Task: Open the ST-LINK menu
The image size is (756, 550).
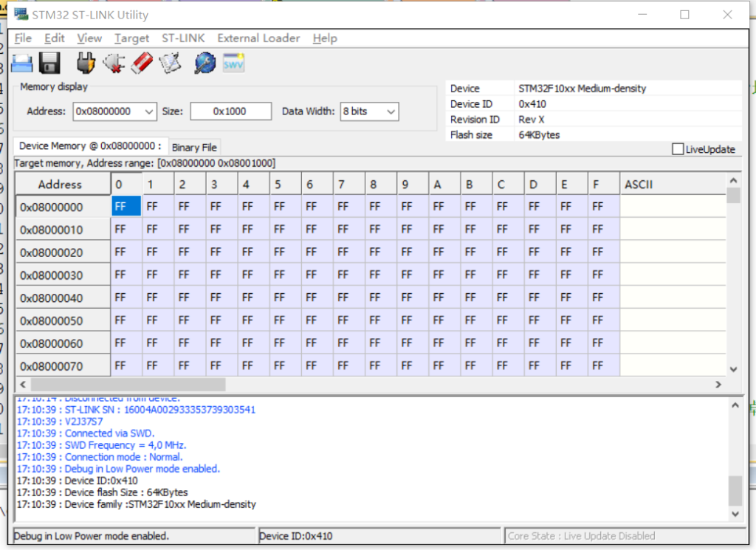Action: [183, 38]
